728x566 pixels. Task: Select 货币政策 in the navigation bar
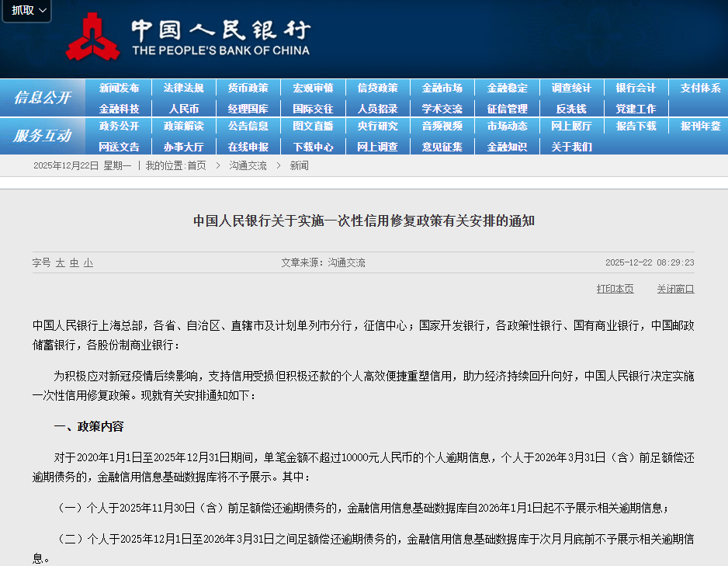pyautogui.click(x=248, y=89)
